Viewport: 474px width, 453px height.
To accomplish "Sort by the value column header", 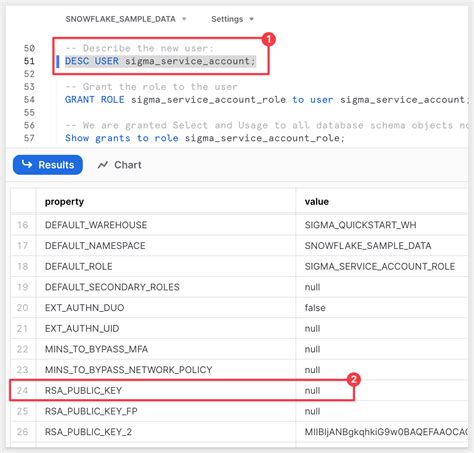I will [317, 202].
